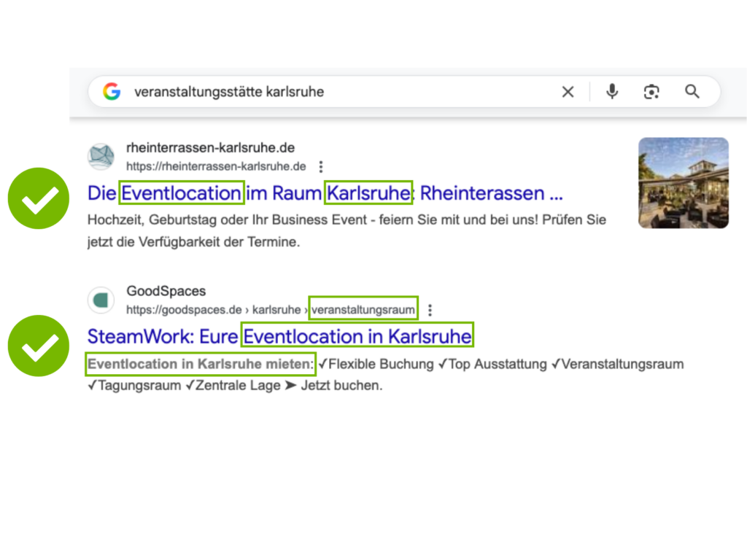Open 'SteamWork: Eure Eventlocation in Karlsruhe' result

click(279, 336)
